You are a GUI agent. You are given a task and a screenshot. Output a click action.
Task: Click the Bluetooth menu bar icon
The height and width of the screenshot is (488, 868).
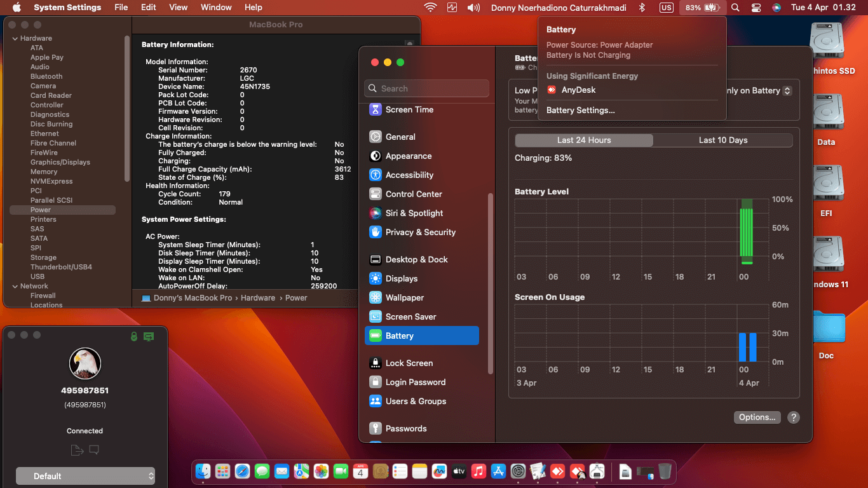point(642,8)
